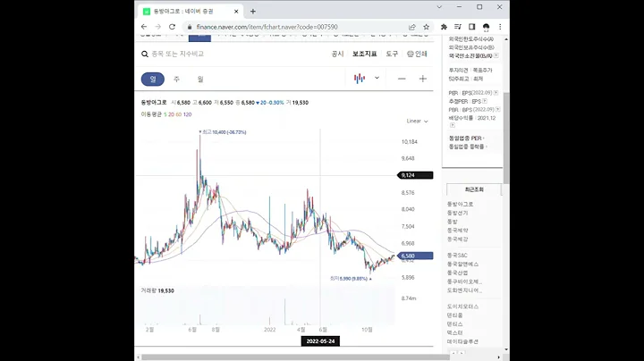Switch to the 동방아그로 : 네이버 증권 tab
The width and height of the screenshot is (644, 361).
point(191,12)
